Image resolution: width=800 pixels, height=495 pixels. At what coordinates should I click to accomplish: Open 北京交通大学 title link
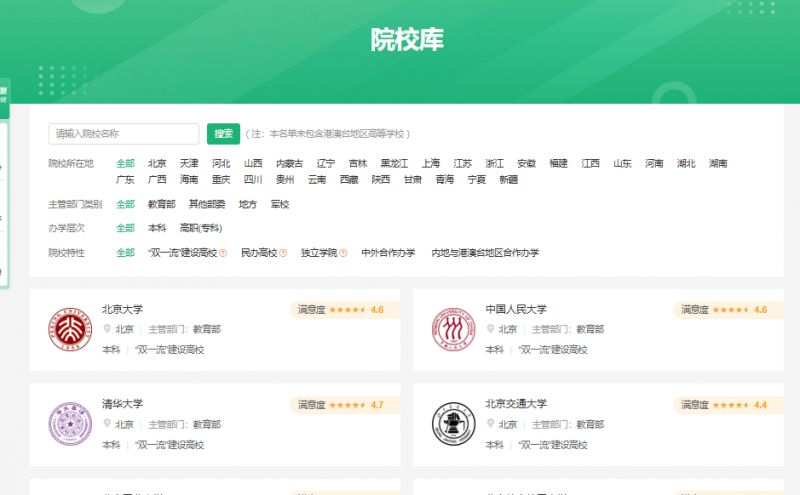(x=516, y=404)
